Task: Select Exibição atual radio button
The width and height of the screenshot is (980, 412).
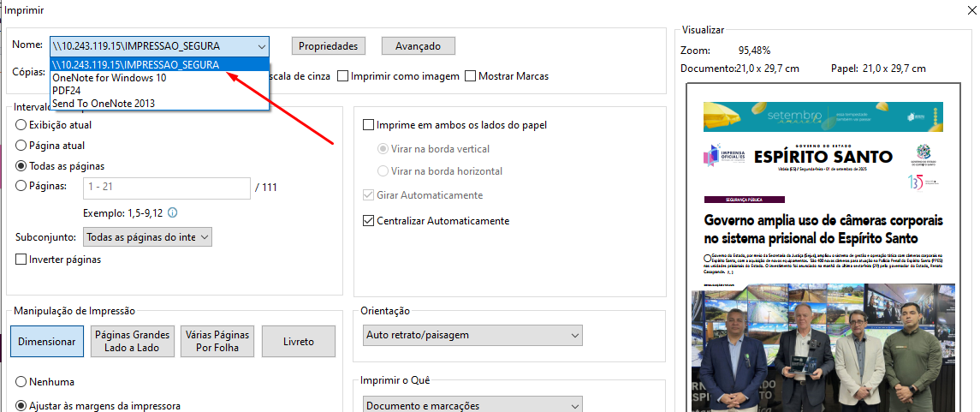Action: click(x=21, y=125)
